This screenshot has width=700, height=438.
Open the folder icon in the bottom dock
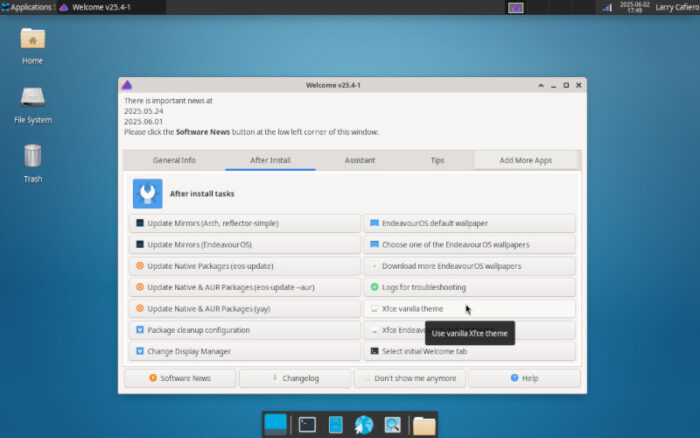pyautogui.click(x=424, y=425)
